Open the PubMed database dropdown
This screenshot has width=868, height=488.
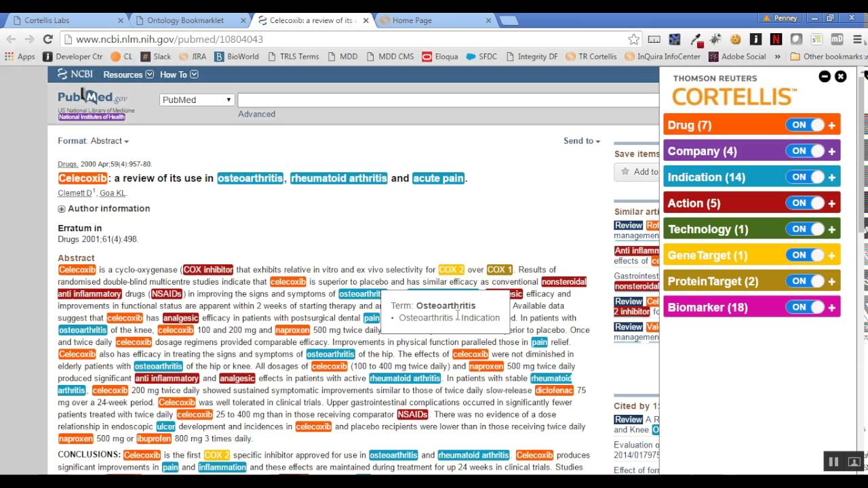pyautogui.click(x=197, y=100)
